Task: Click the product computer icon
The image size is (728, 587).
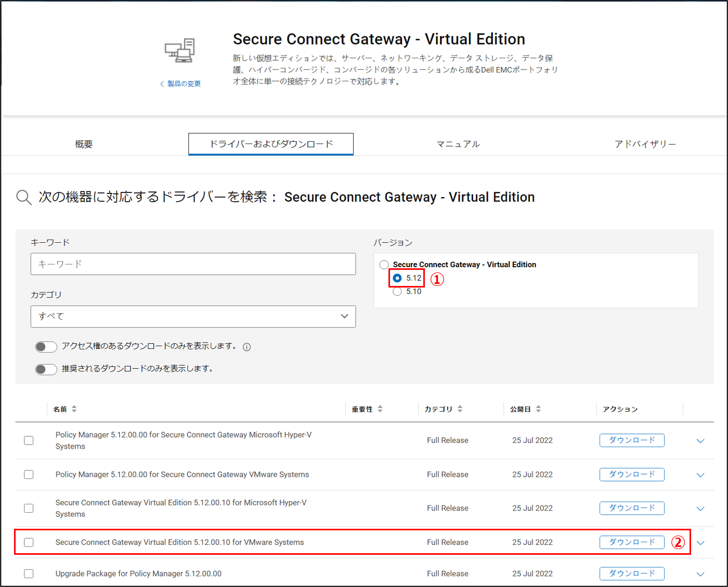Action: tap(180, 51)
